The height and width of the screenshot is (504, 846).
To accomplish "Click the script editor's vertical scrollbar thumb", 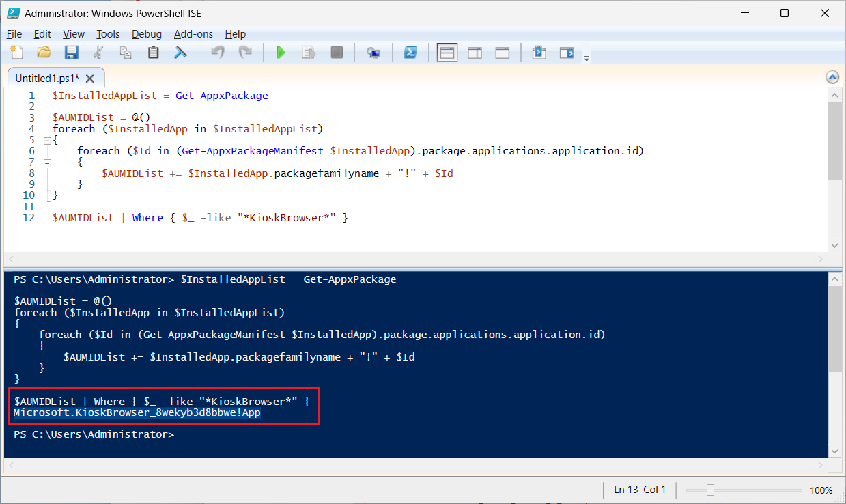I will [834, 141].
